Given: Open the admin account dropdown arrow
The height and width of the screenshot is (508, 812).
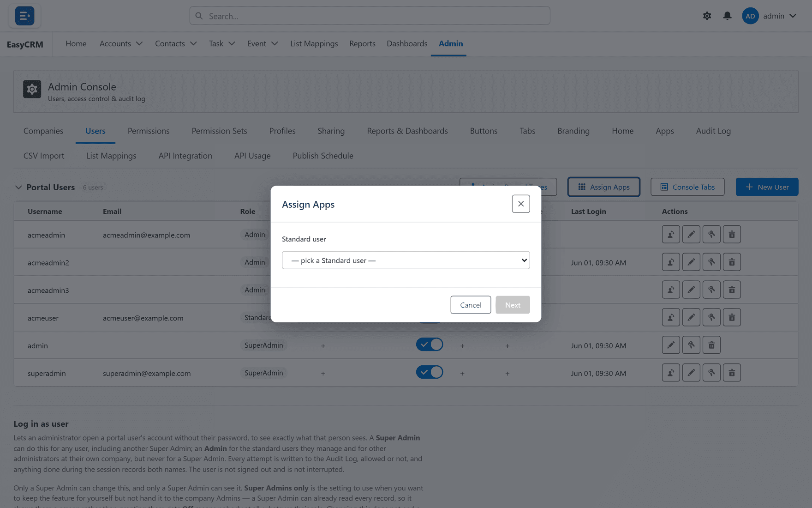Looking at the screenshot, I should coord(793,16).
